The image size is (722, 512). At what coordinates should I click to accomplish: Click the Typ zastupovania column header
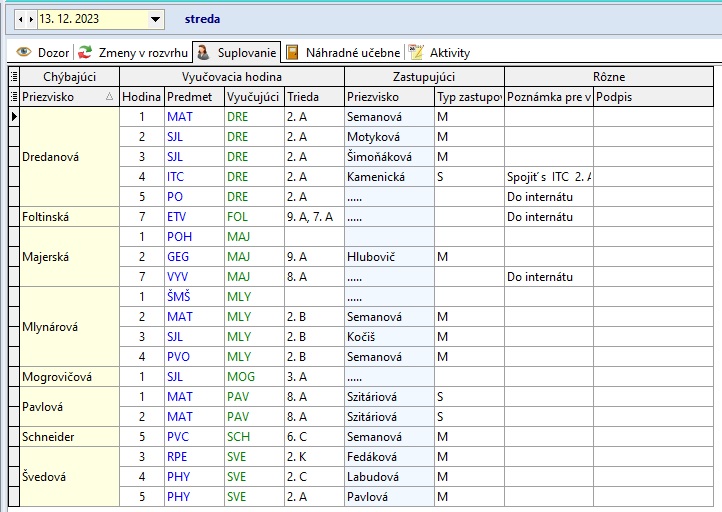(467, 97)
